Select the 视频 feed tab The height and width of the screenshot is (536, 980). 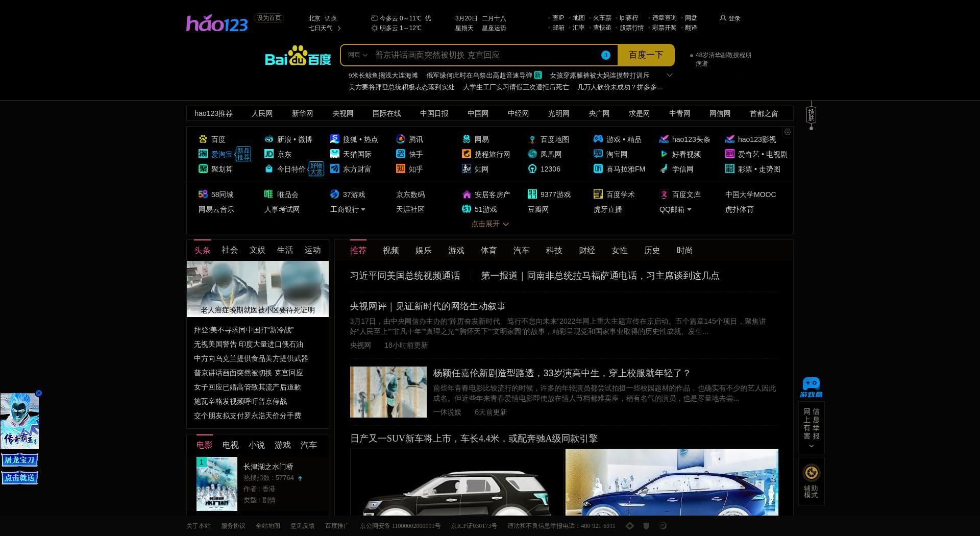point(391,251)
